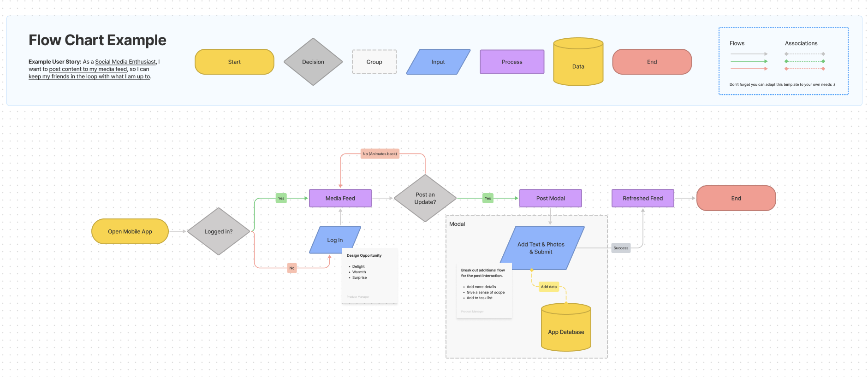
Task: Select the Open Mobile App start node
Action: tap(130, 231)
